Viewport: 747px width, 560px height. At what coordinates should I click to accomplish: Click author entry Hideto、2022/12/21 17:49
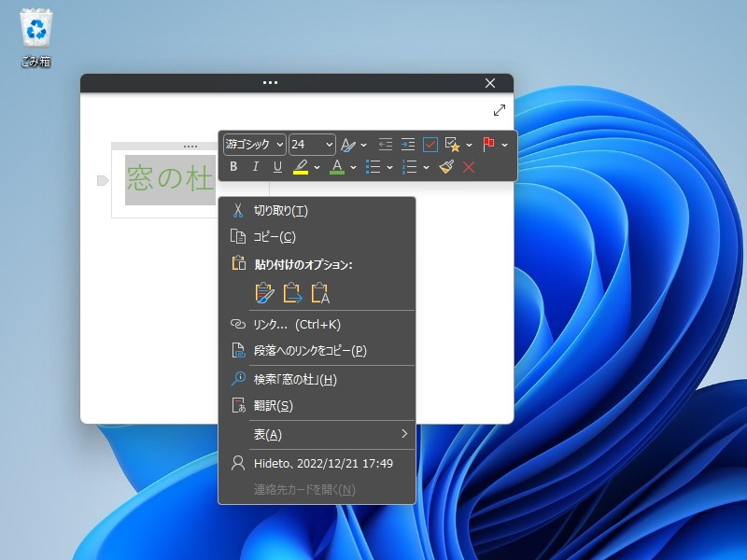[x=317, y=463]
